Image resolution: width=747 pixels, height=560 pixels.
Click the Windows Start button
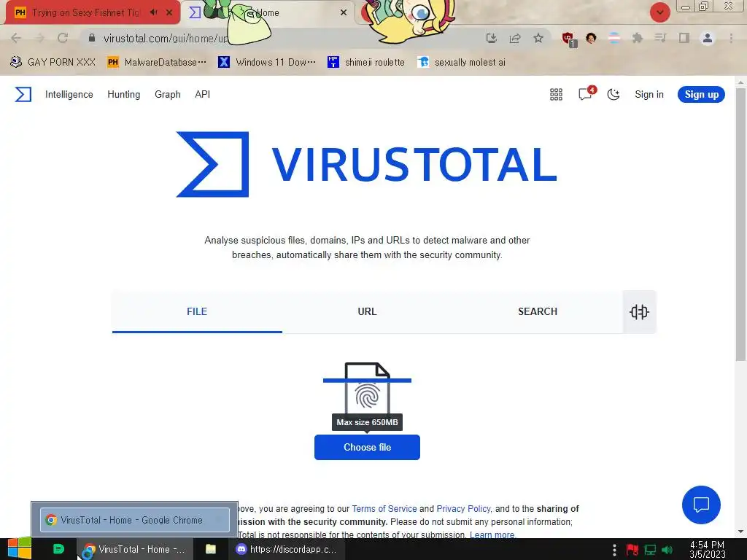click(x=20, y=549)
